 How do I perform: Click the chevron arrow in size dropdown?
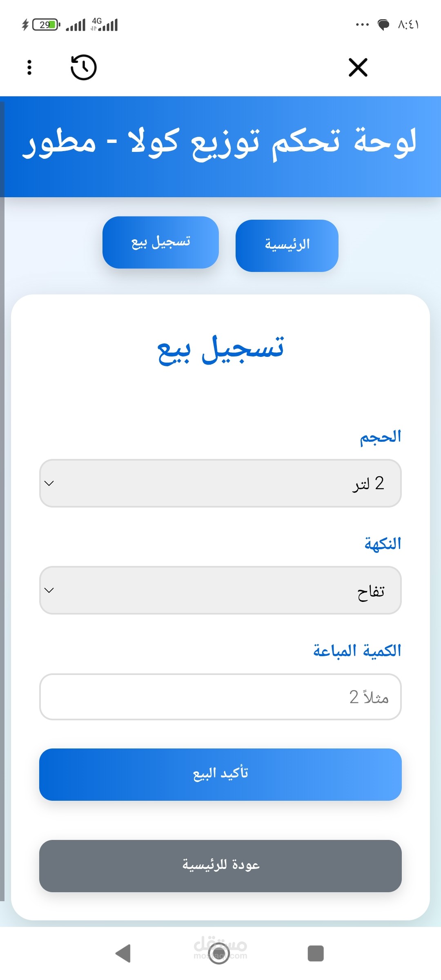coord(49,483)
